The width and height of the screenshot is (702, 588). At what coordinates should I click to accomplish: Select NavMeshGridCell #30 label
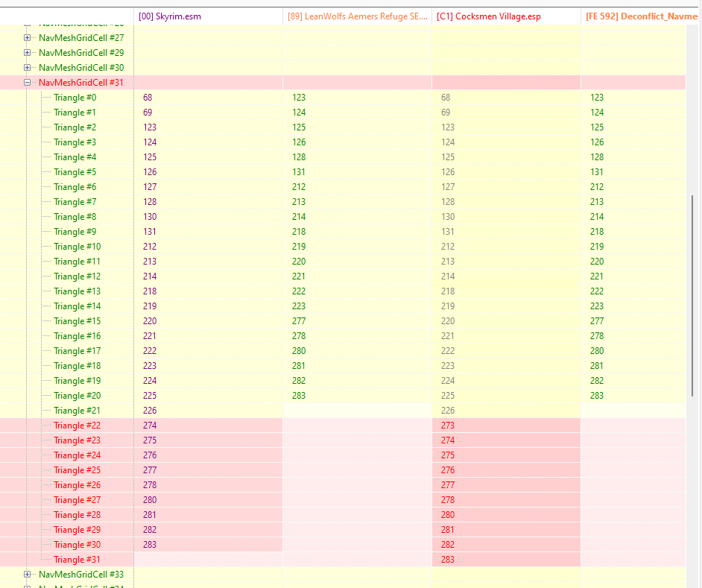[x=81, y=68]
